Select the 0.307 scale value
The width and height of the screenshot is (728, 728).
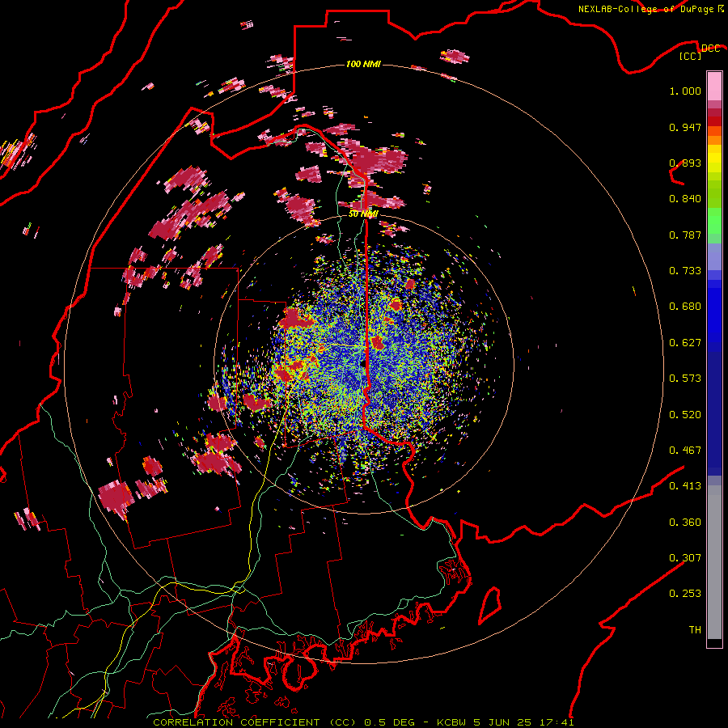click(685, 558)
